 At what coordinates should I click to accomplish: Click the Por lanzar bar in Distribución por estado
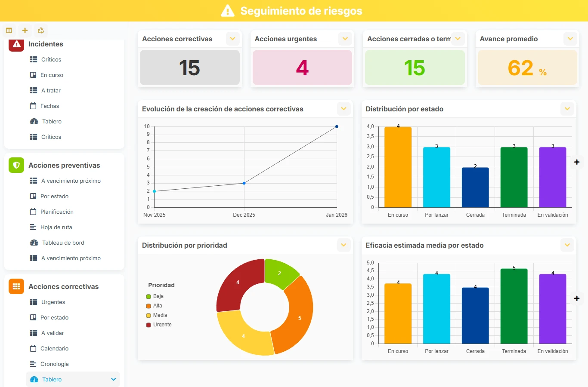pyautogui.click(x=436, y=178)
